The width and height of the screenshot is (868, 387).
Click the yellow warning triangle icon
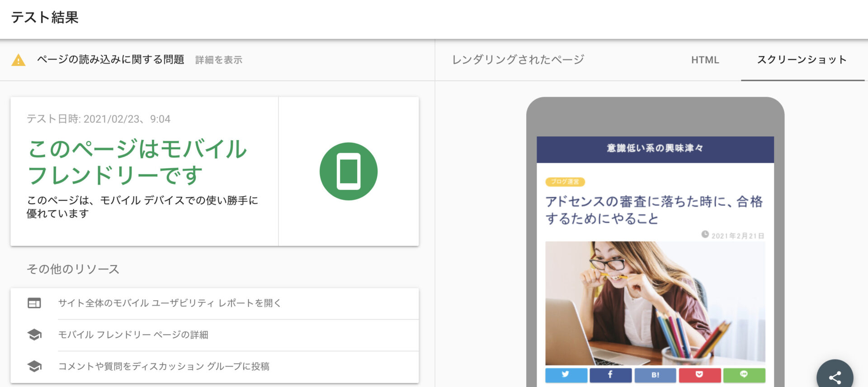(x=18, y=60)
